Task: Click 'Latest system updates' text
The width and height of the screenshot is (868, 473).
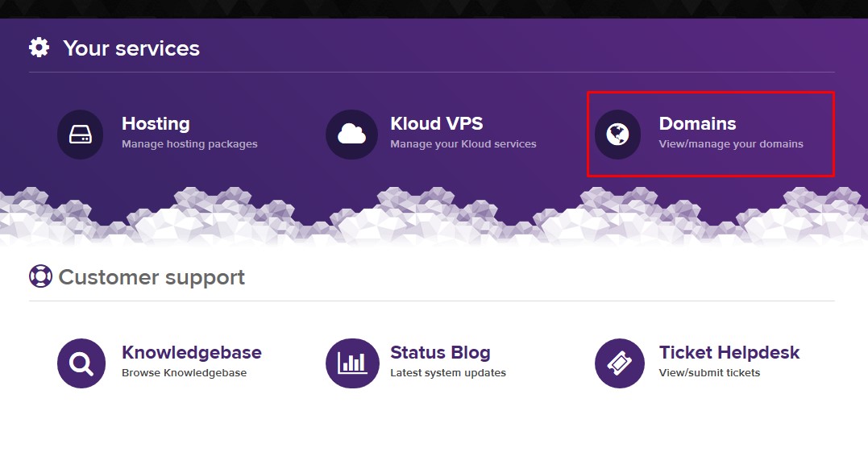Action: tap(448, 373)
